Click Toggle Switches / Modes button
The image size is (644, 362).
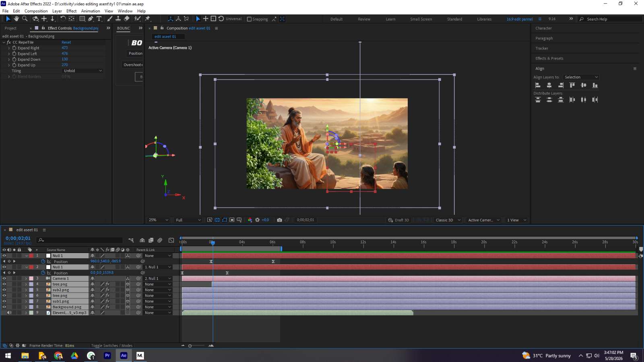pos(111,346)
